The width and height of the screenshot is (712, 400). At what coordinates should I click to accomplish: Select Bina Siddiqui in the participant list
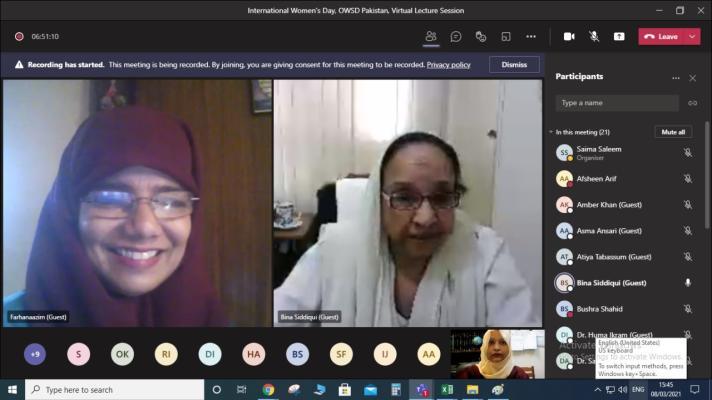(x=610, y=283)
